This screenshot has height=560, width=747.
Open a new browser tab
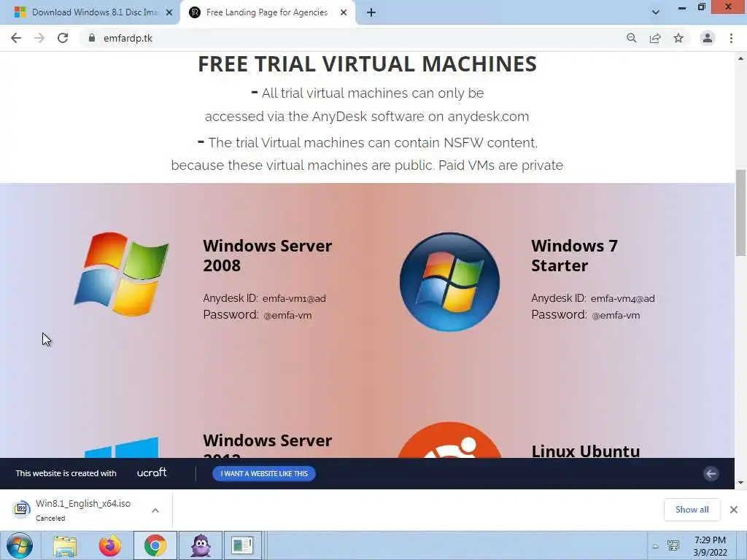[x=371, y=12]
